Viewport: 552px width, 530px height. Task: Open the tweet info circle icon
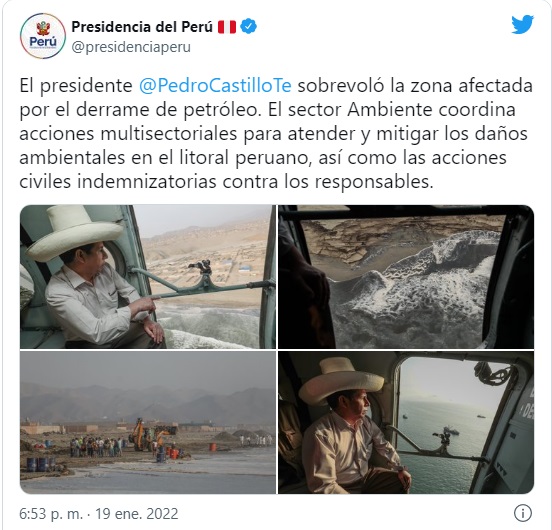pos(522,513)
